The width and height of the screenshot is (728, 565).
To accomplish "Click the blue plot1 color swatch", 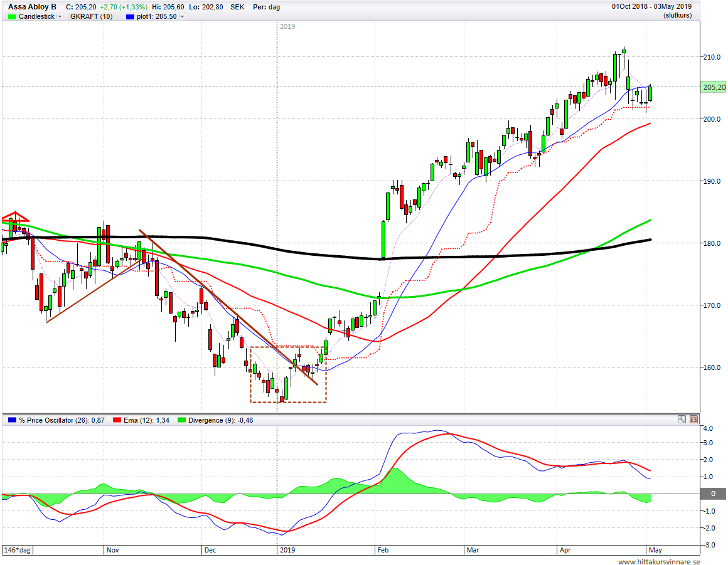I will pyautogui.click(x=131, y=17).
